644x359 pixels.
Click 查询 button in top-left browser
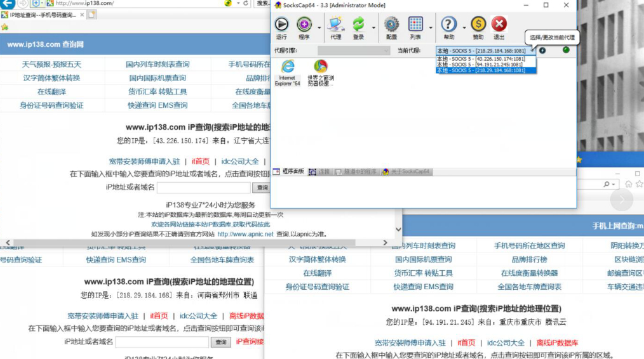click(262, 188)
